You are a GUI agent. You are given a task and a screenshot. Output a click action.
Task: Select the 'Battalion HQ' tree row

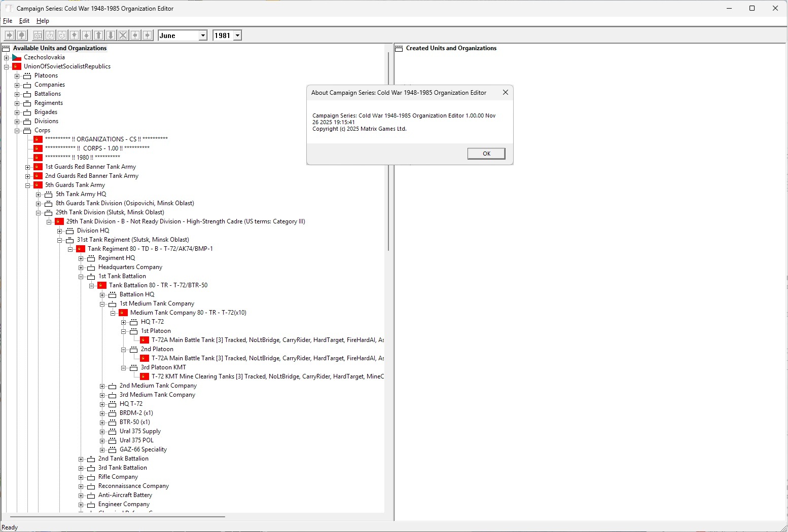click(137, 294)
